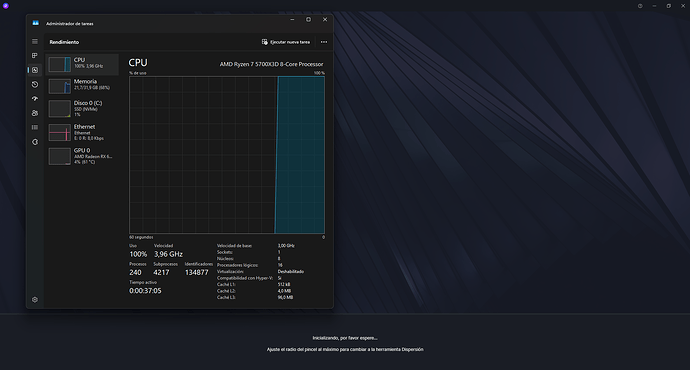This screenshot has height=370, width=690.
Task: Select the Memoria performance item
Action: tap(82, 86)
